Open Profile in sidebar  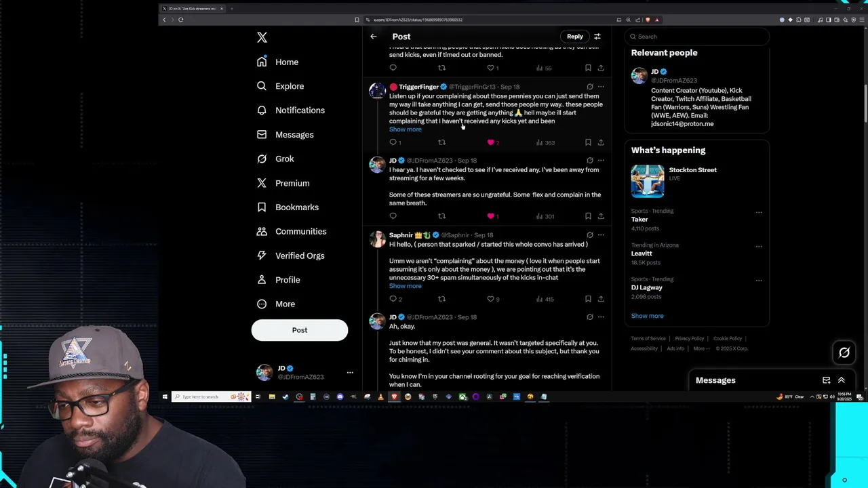(x=279, y=280)
